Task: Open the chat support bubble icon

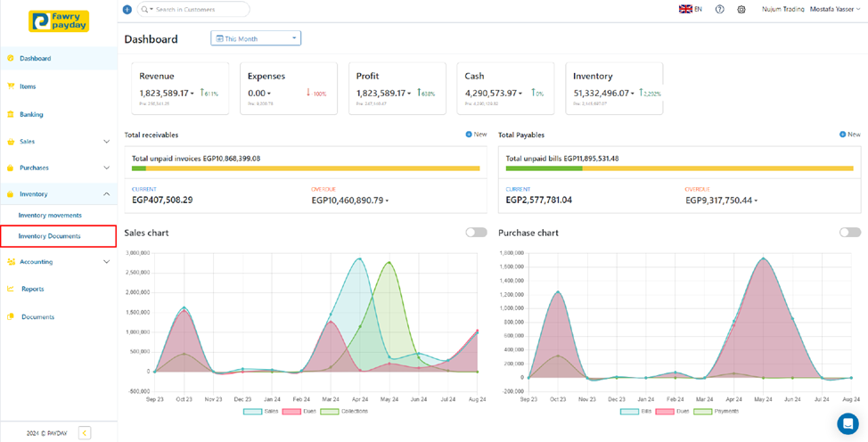Action: coord(847,422)
